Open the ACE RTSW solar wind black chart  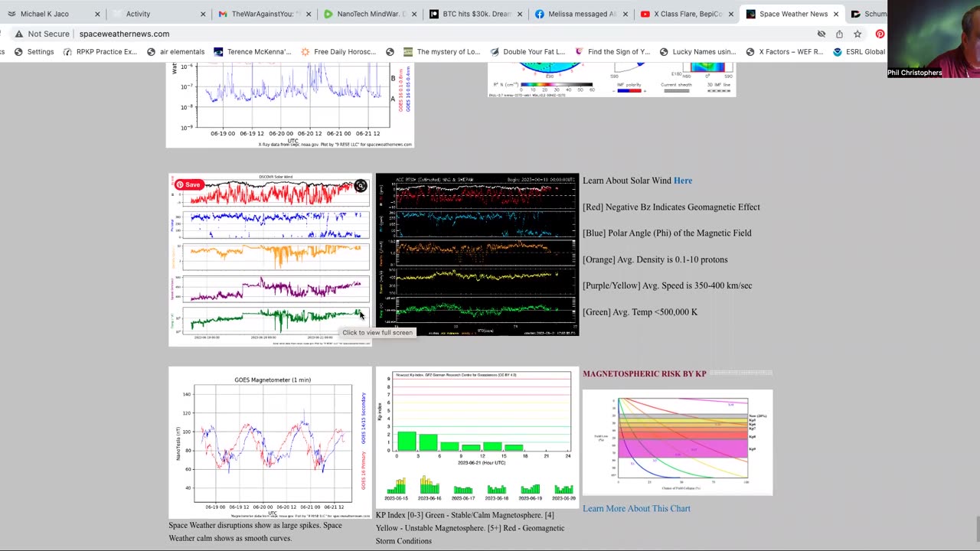pyautogui.click(x=477, y=255)
